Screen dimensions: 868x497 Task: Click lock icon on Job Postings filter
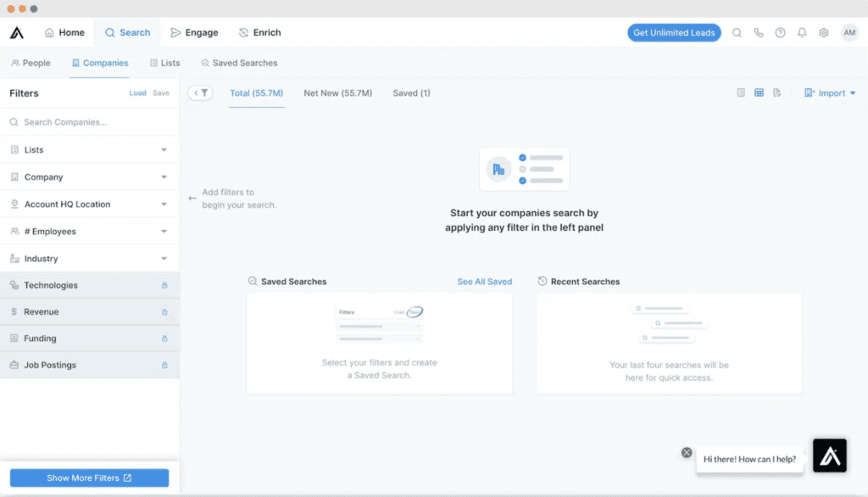pos(164,366)
